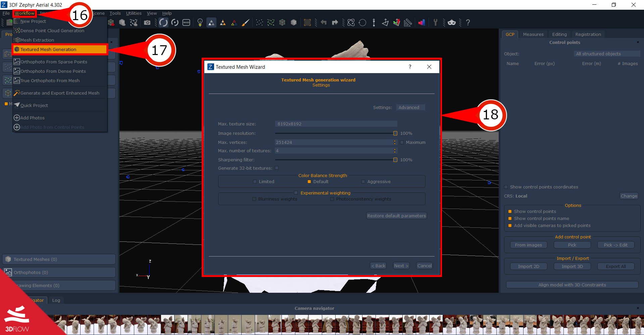Activate the orbit navigation mode icon
This screenshot has height=335, width=644.
point(163,22)
